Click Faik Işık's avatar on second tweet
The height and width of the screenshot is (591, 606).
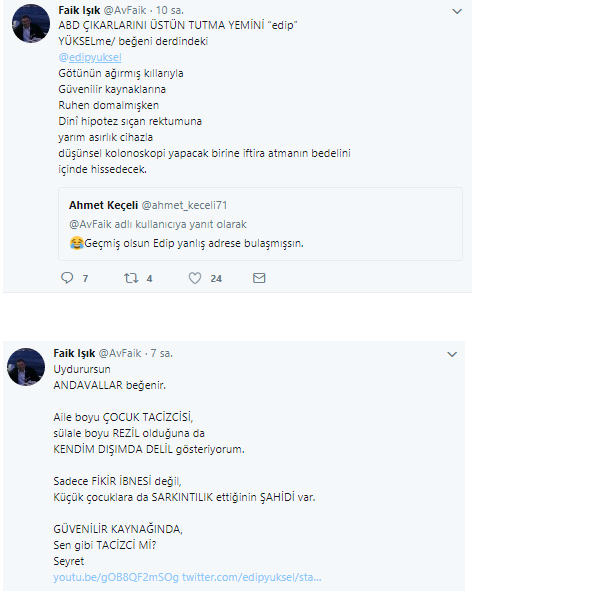[x=27, y=368]
